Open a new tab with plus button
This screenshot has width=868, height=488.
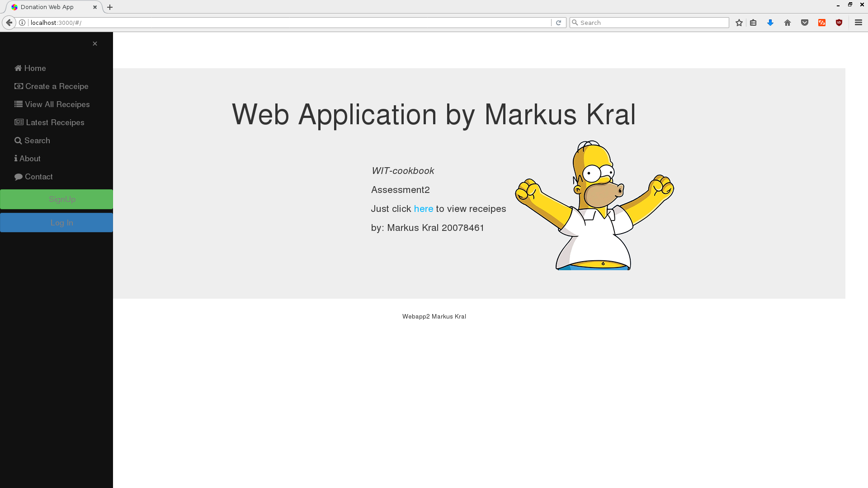coord(110,7)
